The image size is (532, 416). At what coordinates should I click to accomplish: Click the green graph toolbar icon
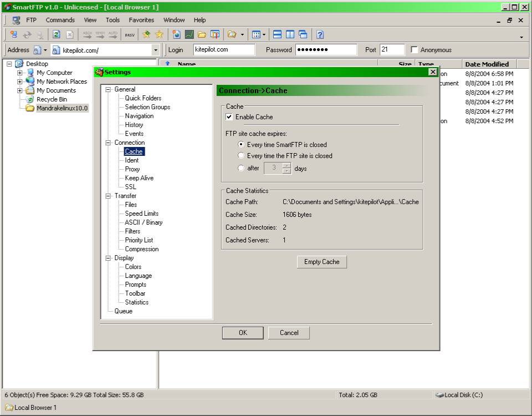click(x=189, y=34)
